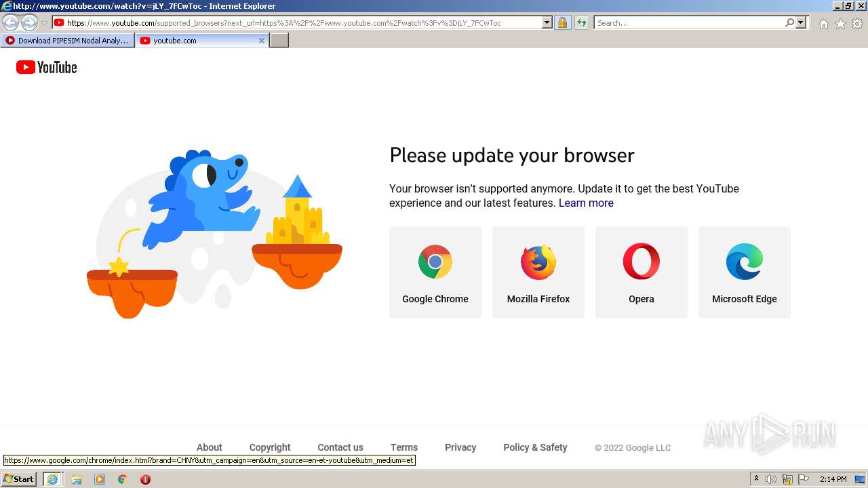Viewport: 868px width, 488px height.
Task: Open the Privacy footer link
Action: pyautogui.click(x=460, y=447)
